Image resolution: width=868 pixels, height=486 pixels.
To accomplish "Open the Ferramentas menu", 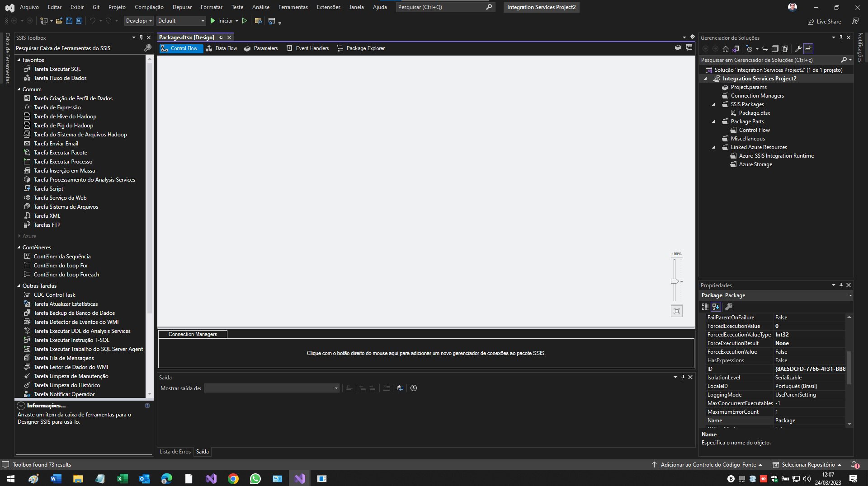I will (292, 7).
